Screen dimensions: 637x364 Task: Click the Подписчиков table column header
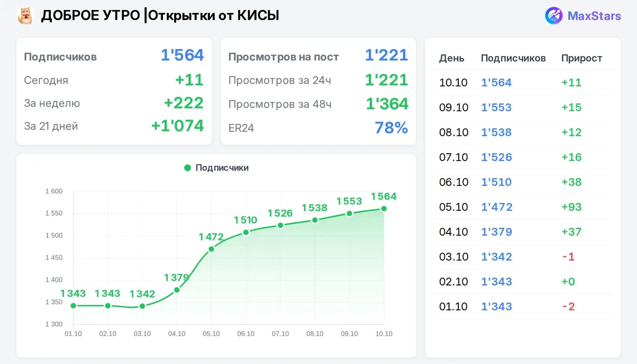pos(513,58)
